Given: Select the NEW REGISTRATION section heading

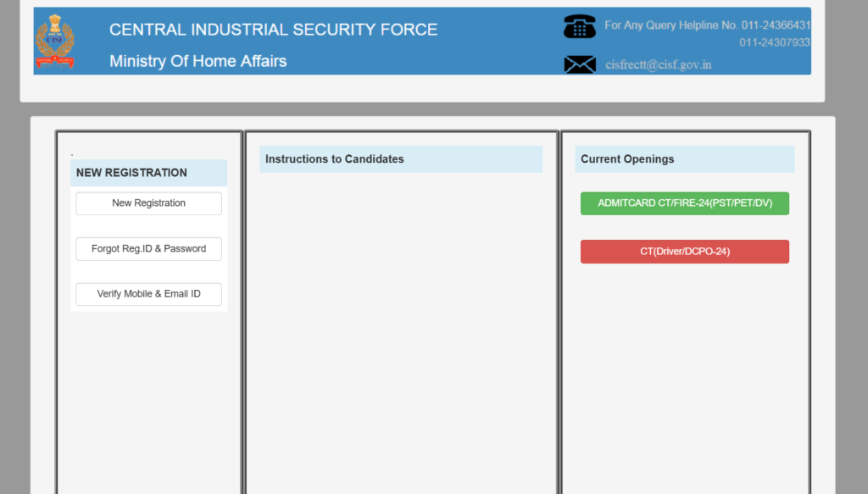Looking at the screenshot, I should (131, 173).
